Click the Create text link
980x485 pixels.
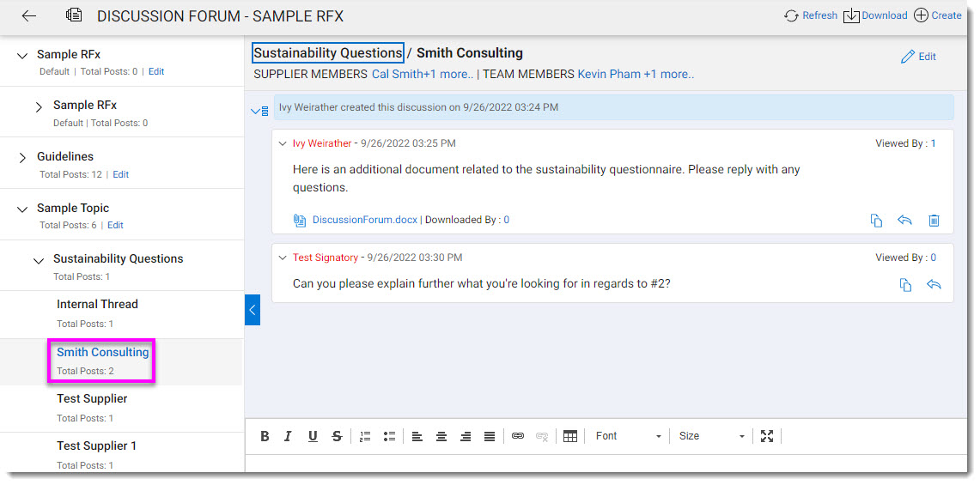(947, 15)
